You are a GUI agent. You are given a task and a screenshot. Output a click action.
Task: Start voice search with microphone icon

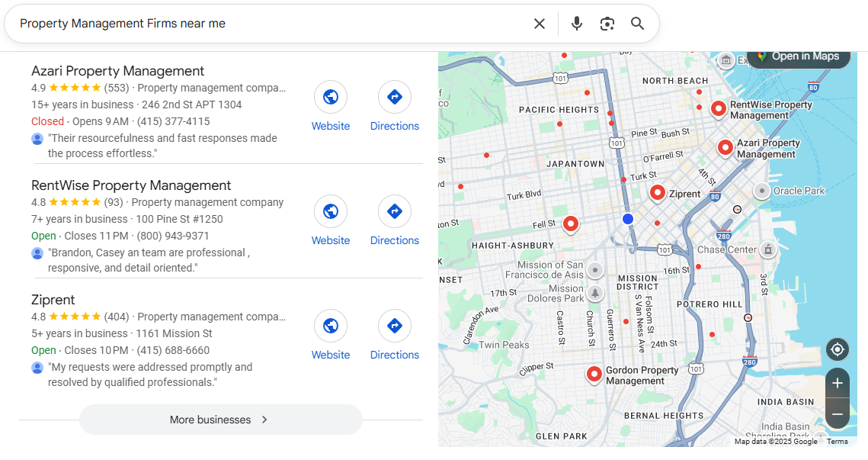coord(577,24)
